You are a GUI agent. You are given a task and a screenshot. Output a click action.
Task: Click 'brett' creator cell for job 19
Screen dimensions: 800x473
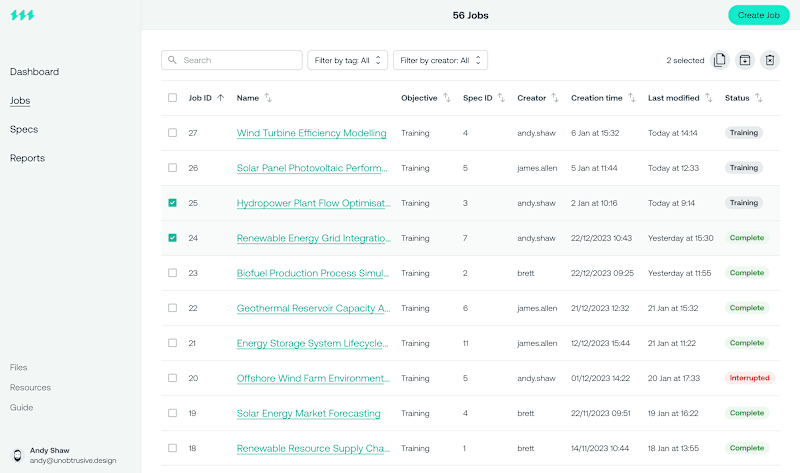526,413
